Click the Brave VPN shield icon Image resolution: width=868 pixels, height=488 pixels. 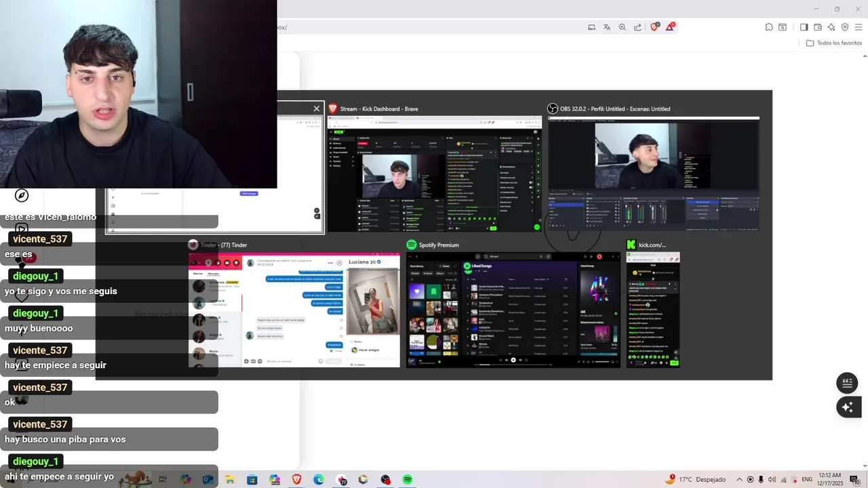point(845,27)
